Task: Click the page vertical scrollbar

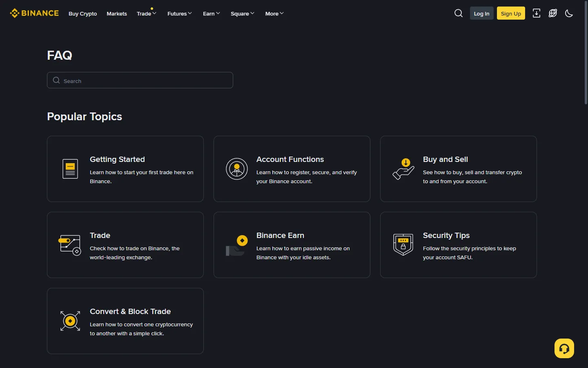Action: (x=586, y=53)
